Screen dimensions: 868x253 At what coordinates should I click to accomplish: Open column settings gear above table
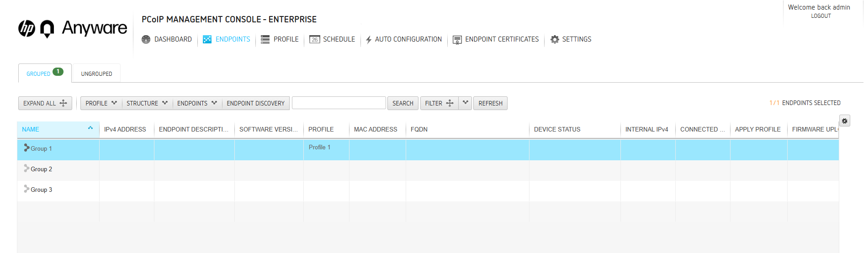845,121
